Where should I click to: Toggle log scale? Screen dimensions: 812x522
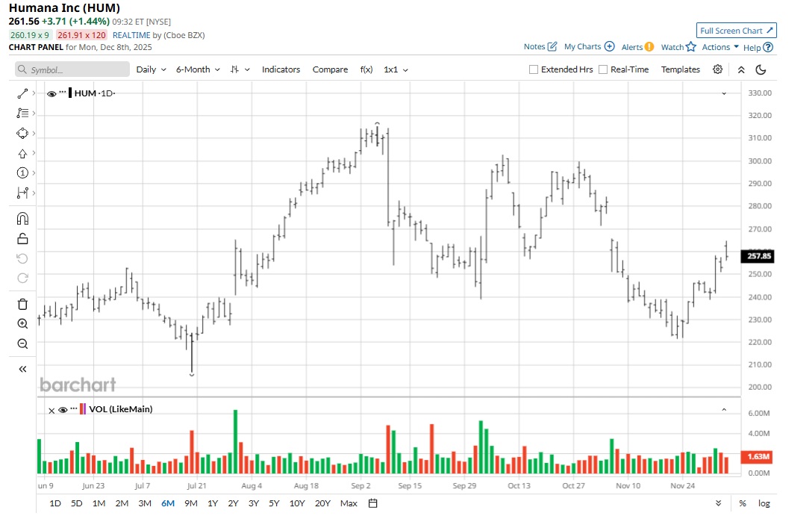763,503
